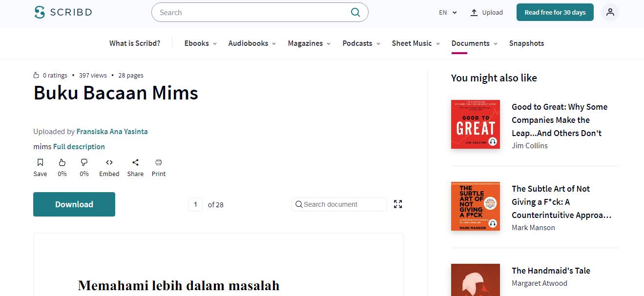Rate the document up with thumbs up
The image size is (644, 296).
(x=62, y=162)
